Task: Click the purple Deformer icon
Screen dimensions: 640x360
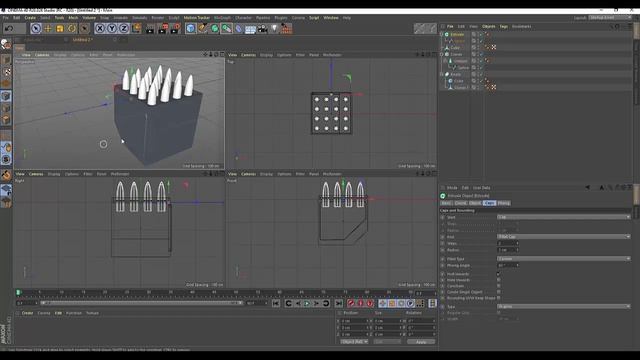Action: 238,28
